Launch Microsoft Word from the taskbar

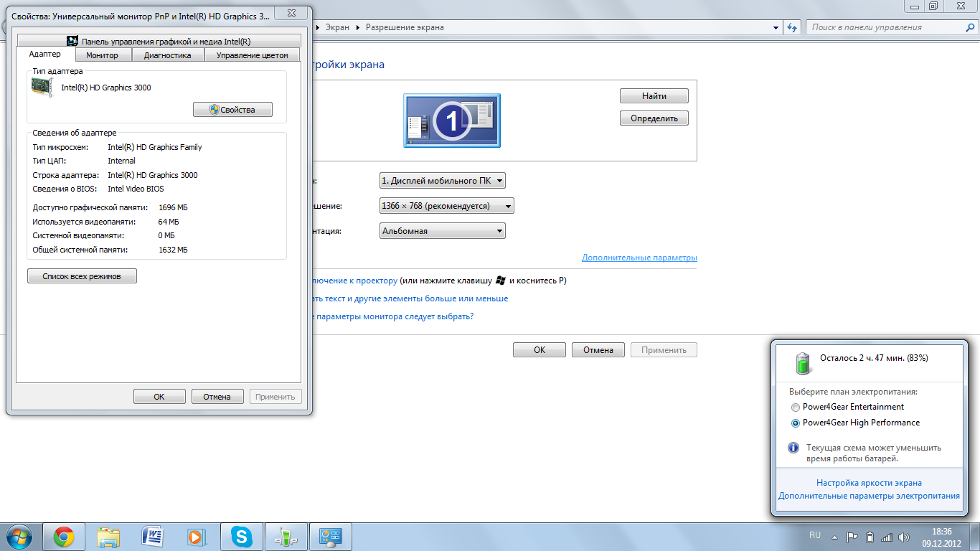[153, 536]
